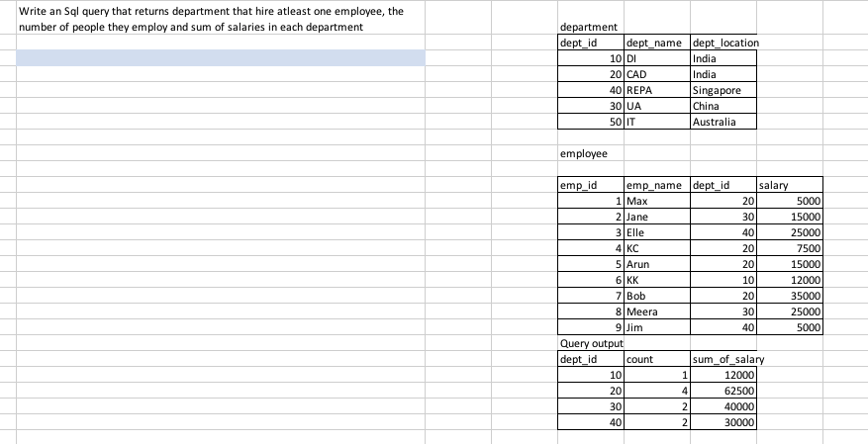Click Jane's salary cell showing 15000
The width and height of the screenshot is (868, 444).
click(790, 217)
